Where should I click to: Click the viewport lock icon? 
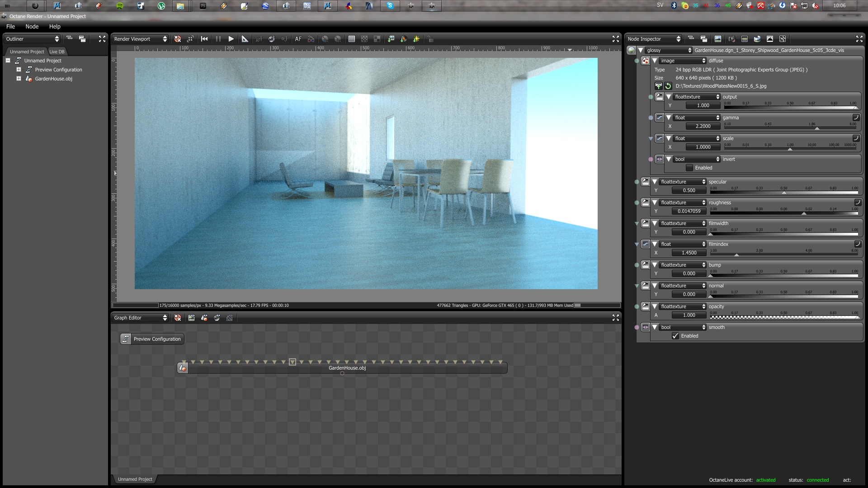[430, 39]
